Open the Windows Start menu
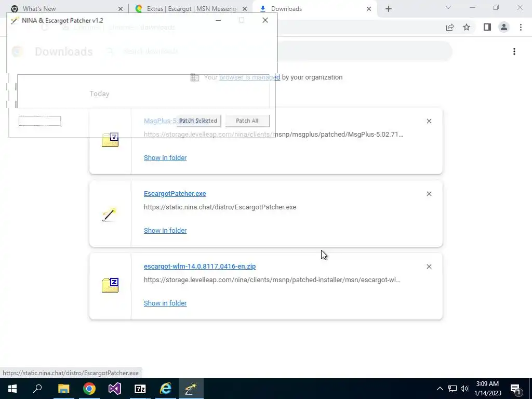 click(12, 389)
